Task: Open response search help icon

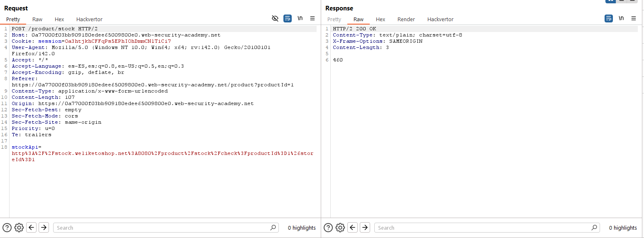Action: point(328,228)
